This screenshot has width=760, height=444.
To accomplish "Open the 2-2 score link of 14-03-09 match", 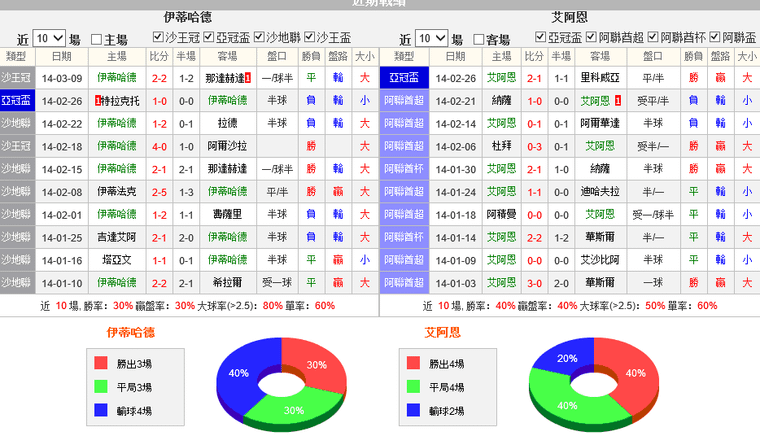I will [x=159, y=78].
